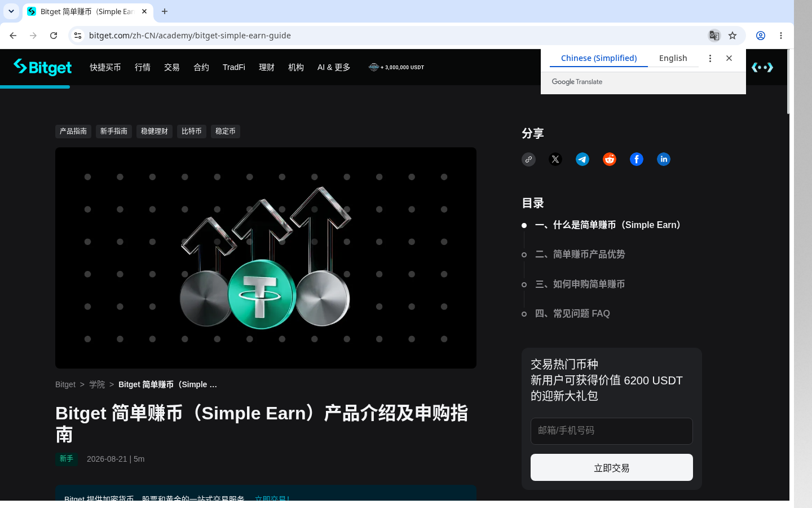Click the 比特币 tag
812x508 pixels.
[x=192, y=132]
